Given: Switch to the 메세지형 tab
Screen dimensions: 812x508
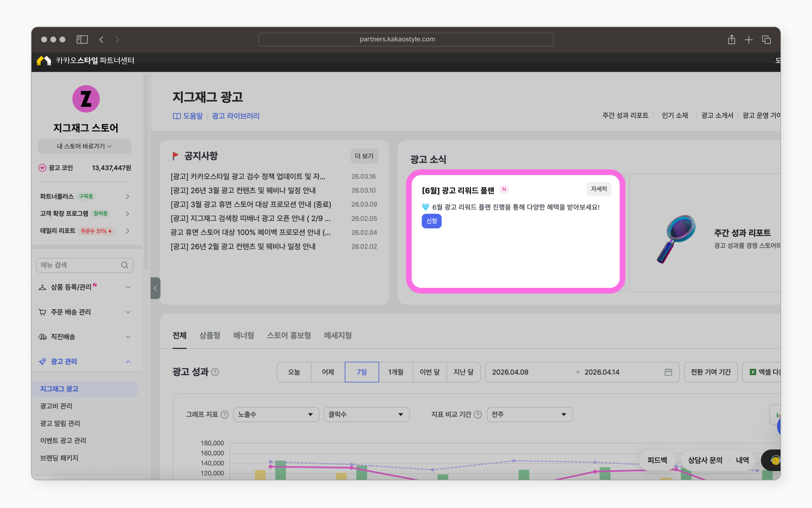Looking at the screenshot, I should click(338, 335).
